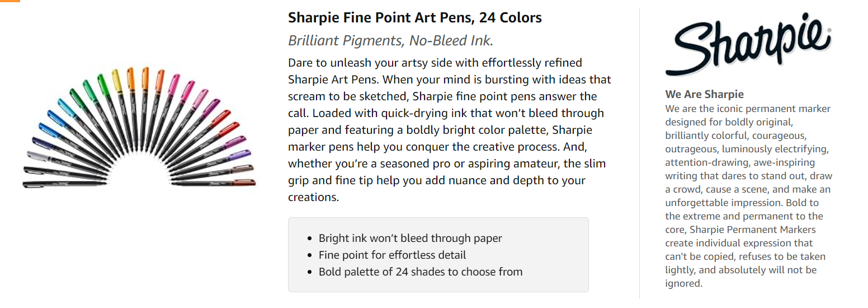Screen dimensions: 868x308
Task: Click the final word "ignored." in brand text
Action: tap(683, 283)
